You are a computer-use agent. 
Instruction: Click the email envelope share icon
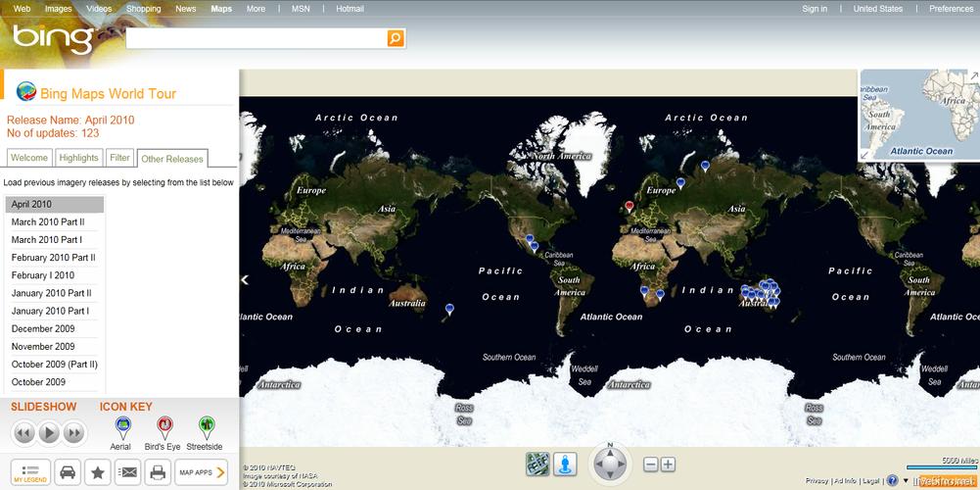tap(127, 472)
